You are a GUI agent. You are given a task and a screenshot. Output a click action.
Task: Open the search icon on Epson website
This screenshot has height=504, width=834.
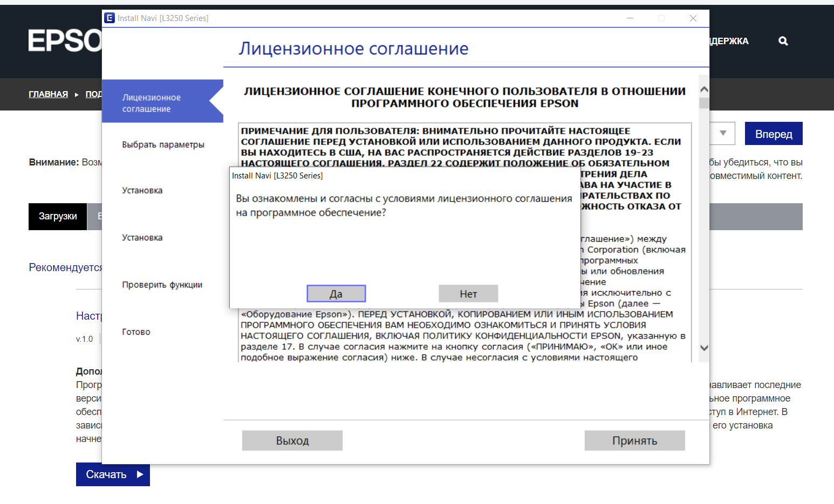tap(783, 41)
